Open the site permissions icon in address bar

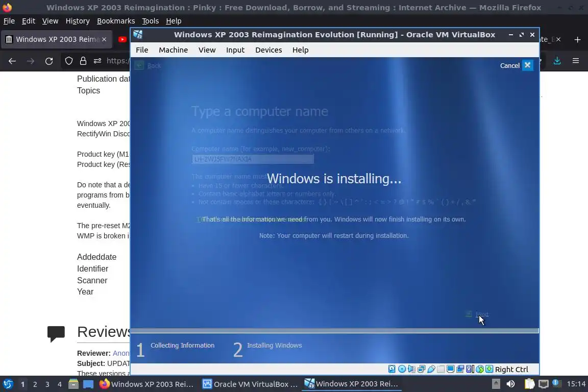(x=97, y=61)
